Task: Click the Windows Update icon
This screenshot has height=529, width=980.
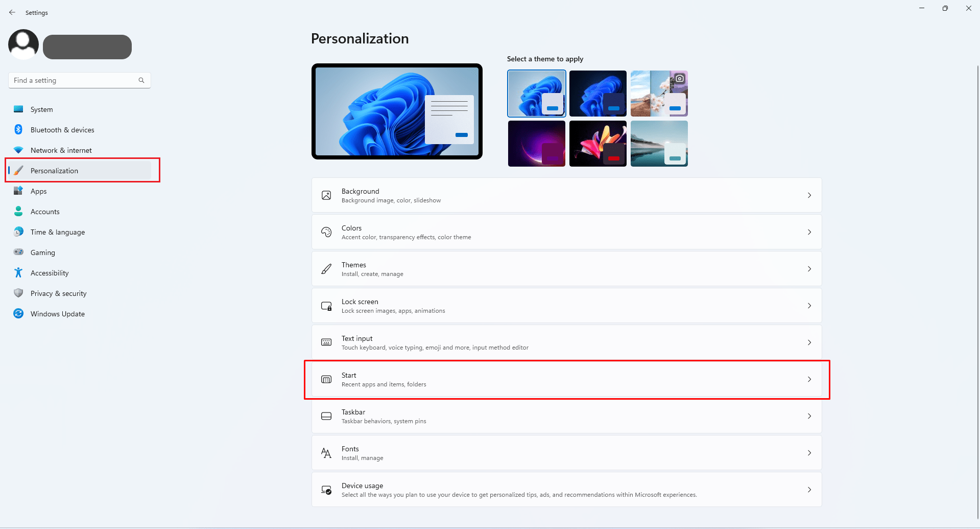Action: pyautogui.click(x=18, y=313)
